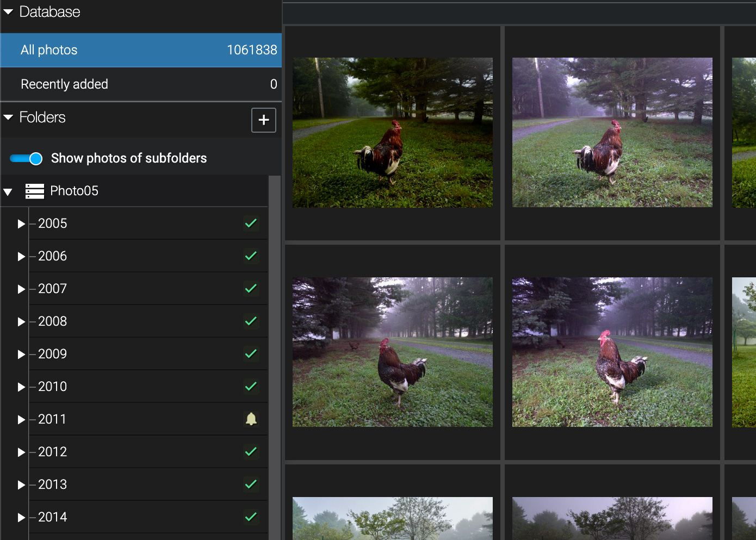Expand the 2012 folder
The width and height of the screenshot is (756, 540).
[x=21, y=452]
